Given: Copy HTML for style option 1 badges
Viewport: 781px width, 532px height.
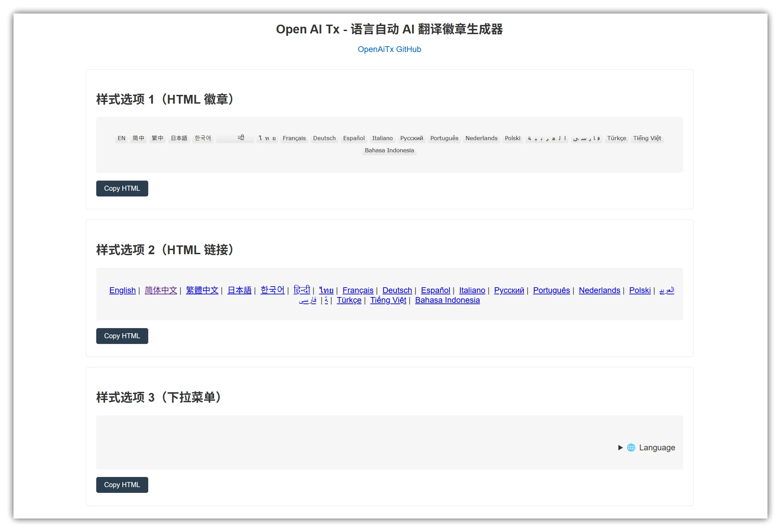Looking at the screenshot, I should (122, 188).
